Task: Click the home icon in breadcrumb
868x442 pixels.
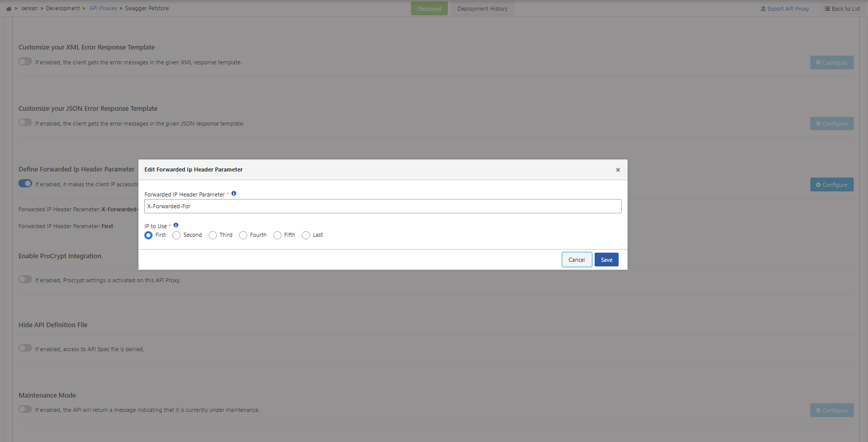Action: (x=9, y=9)
